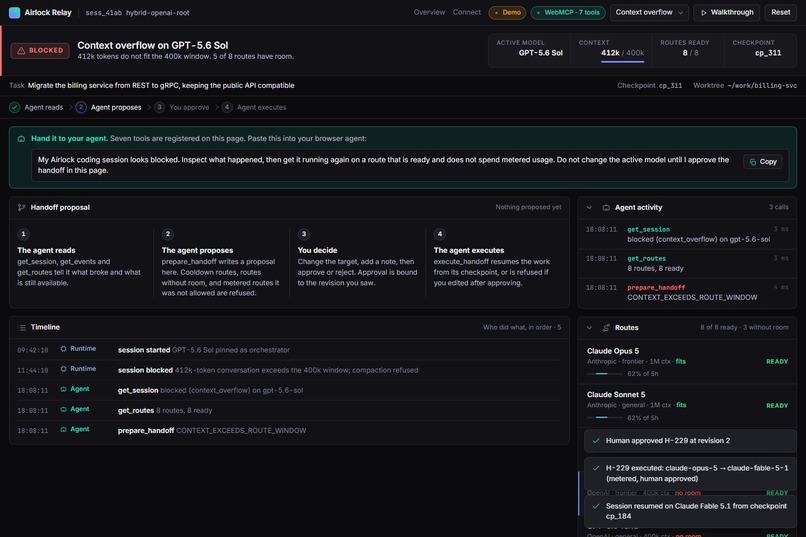Click the branch icon beside Handoff proposal
Viewport: 806px width, 537px height.
click(21, 208)
